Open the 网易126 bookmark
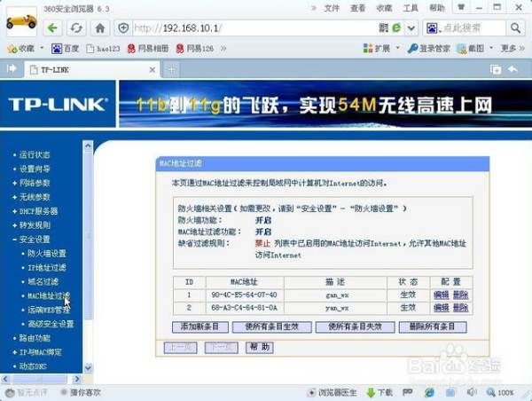Screen dimensions: 532x401 pos(195,49)
